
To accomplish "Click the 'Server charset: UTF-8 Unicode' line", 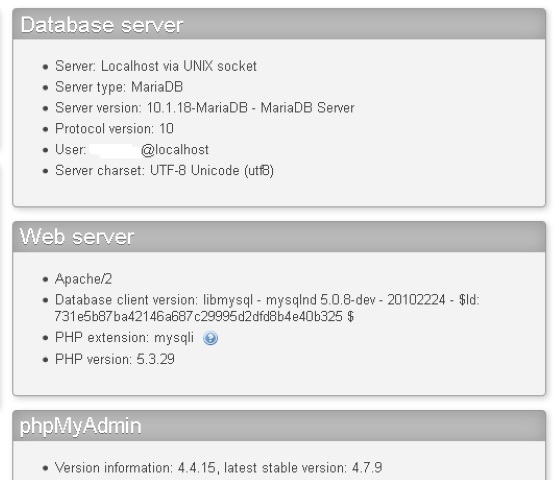I will pyautogui.click(x=164, y=170).
